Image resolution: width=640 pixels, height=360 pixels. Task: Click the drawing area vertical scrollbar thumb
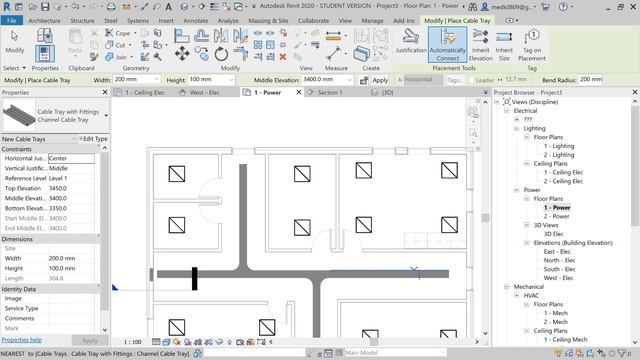[485, 218]
